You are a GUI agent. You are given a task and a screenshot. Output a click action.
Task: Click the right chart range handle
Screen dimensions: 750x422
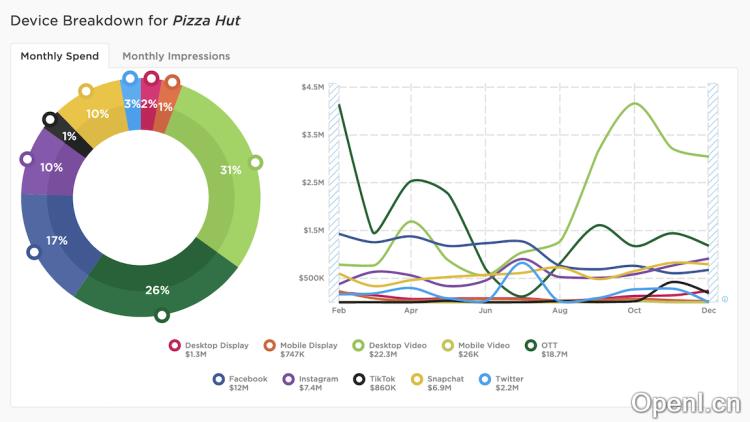(713, 190)
